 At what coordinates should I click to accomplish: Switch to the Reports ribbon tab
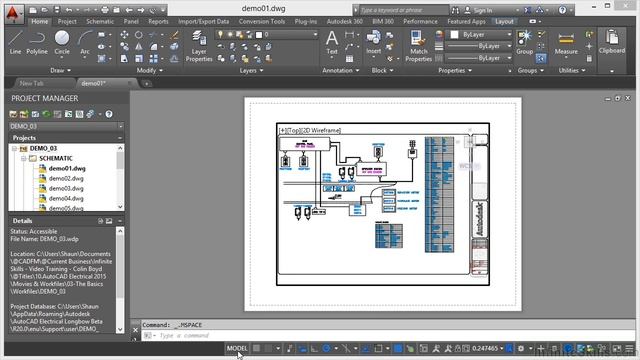[x=158, y=21]
